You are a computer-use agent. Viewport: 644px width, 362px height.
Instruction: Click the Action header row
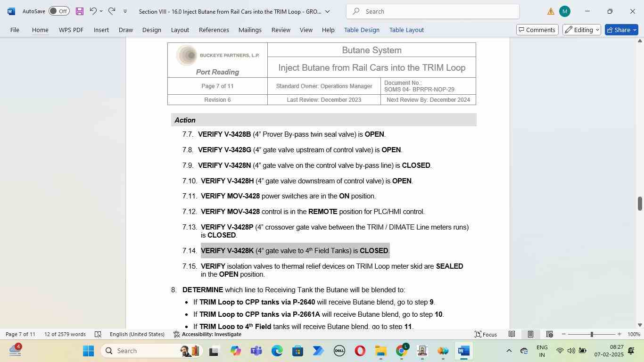tap(323, 120)
